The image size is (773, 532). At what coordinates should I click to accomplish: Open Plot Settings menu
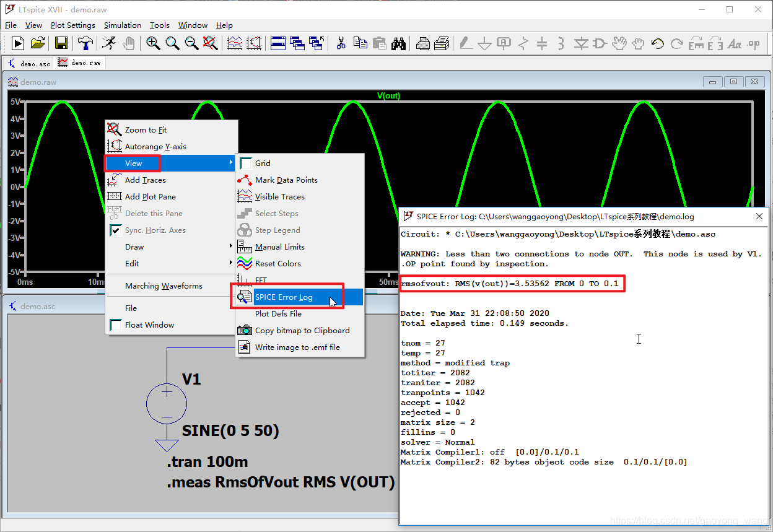73,25
